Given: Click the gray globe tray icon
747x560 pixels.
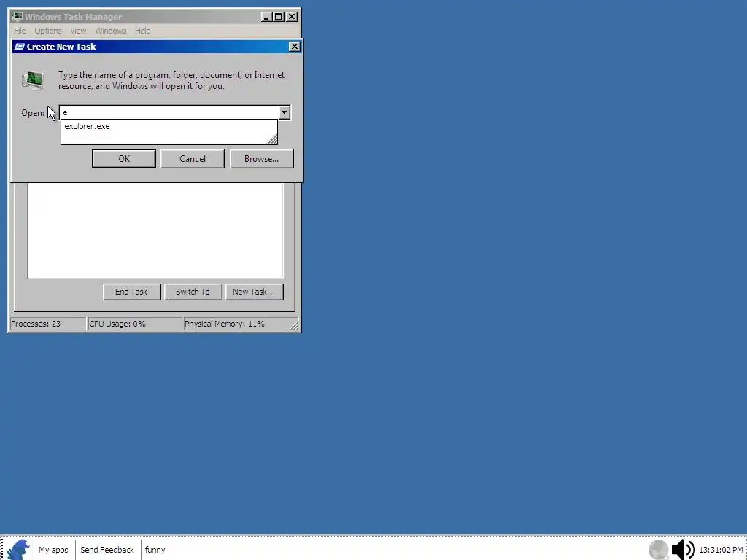Looking at the screenshot, I should click(659, 550).
